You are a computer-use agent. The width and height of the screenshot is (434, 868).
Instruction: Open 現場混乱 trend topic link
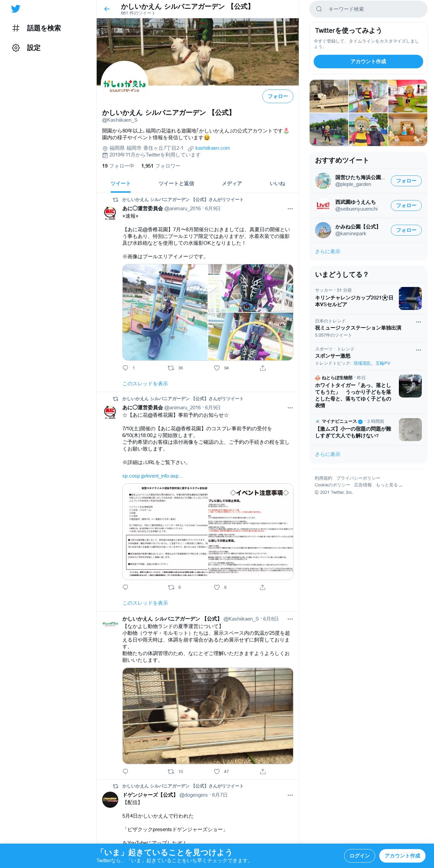(362, 363)
